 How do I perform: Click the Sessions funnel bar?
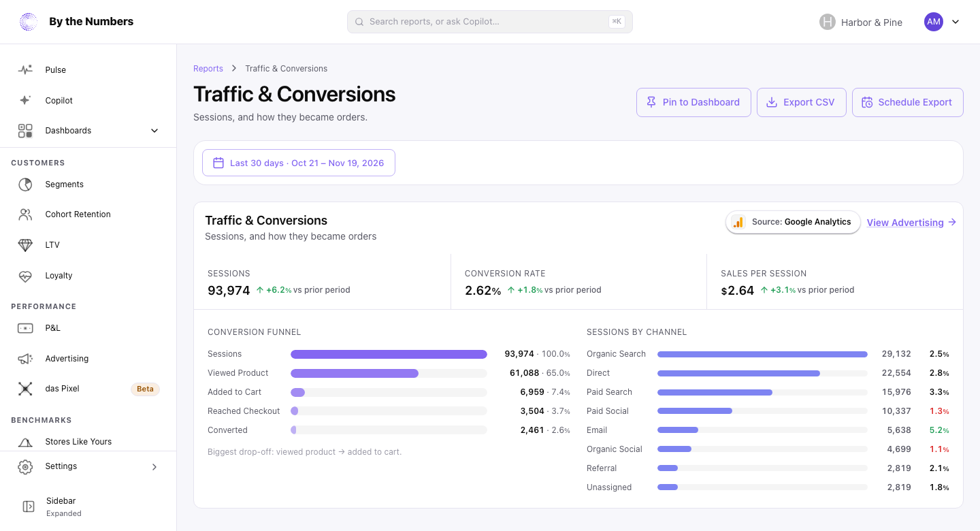(389, 354)
